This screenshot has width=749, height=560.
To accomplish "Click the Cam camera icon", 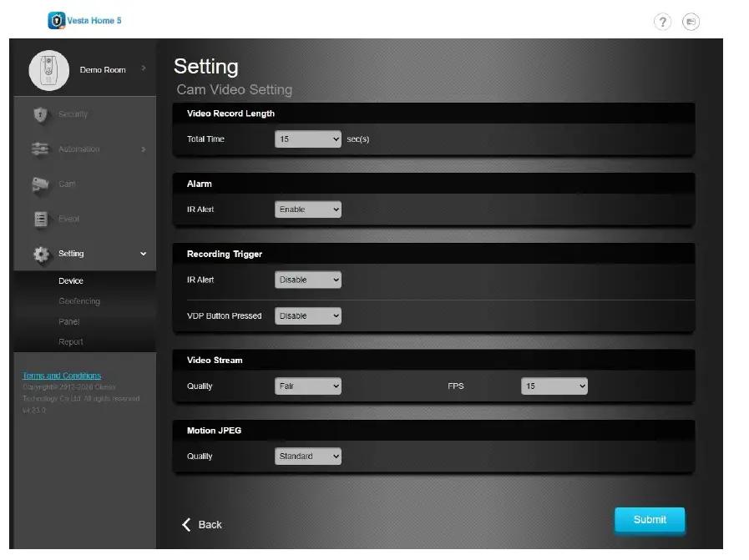I will 41,184.
